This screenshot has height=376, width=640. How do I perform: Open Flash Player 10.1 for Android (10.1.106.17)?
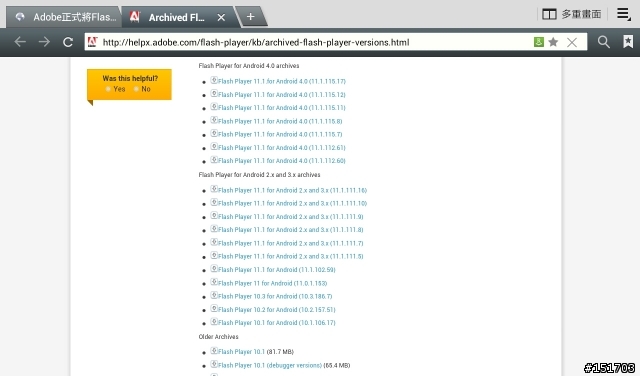tap(277, 323)
